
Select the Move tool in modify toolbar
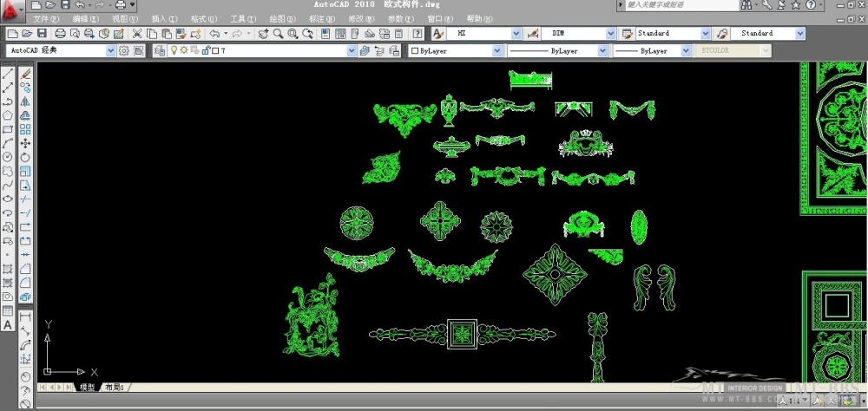[25, 144]
